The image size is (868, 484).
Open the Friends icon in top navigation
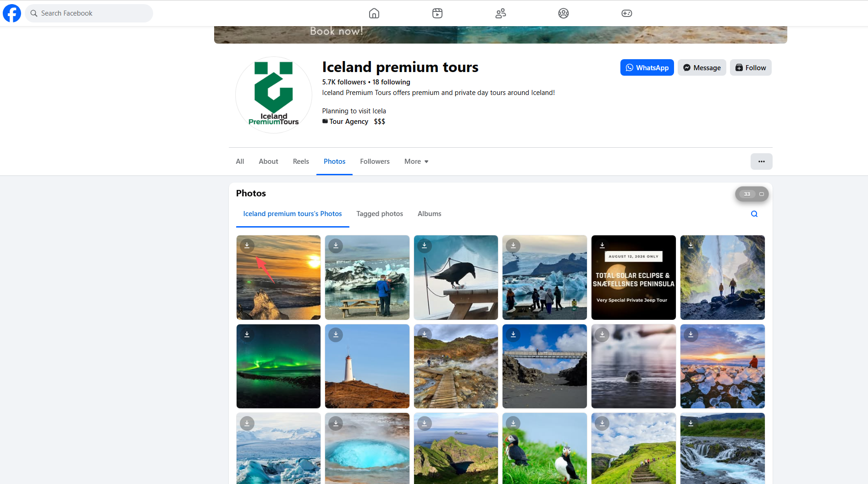coord(501,13)
